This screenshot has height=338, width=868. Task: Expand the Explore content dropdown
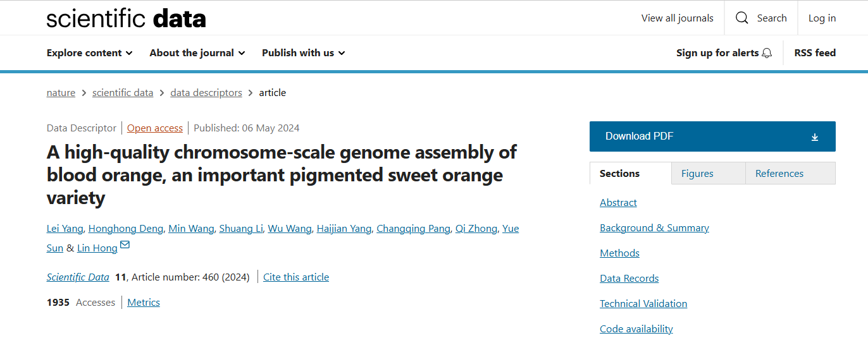[90, 53]
